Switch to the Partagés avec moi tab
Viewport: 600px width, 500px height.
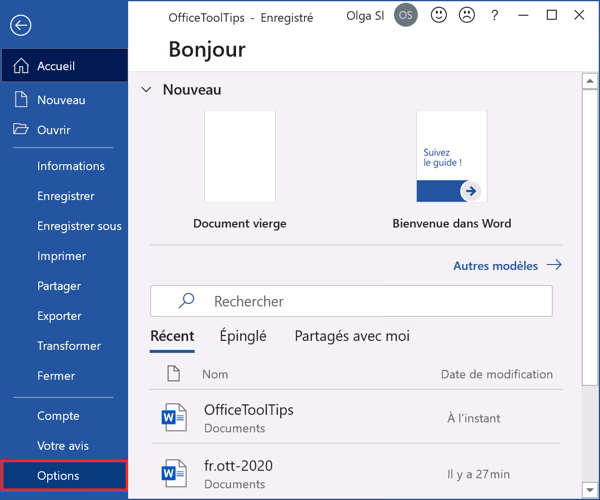pos(352,336)
